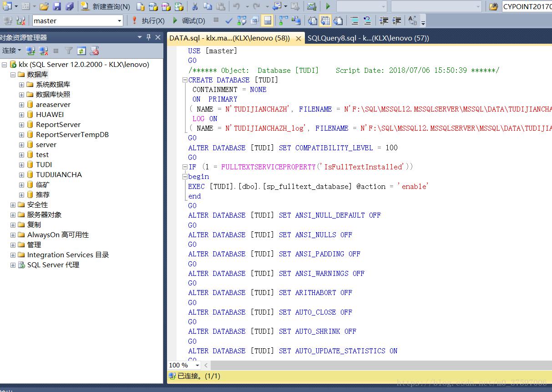
Task: Open the master database dropdown
Action: tap(120, 20)
